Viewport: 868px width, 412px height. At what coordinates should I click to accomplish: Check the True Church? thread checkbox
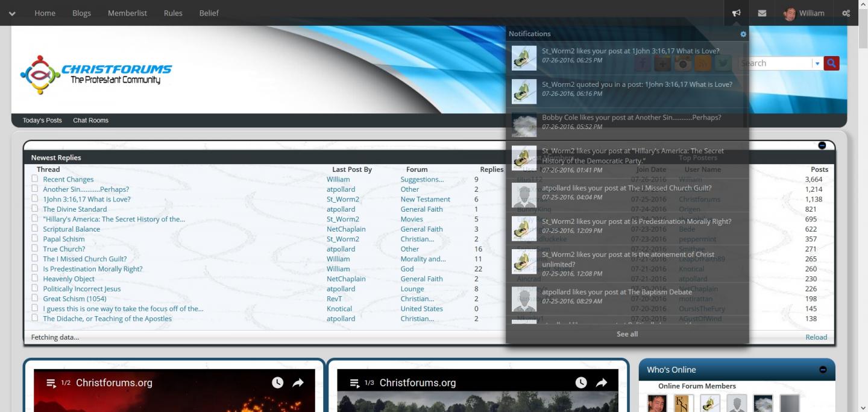pos(35,248)
